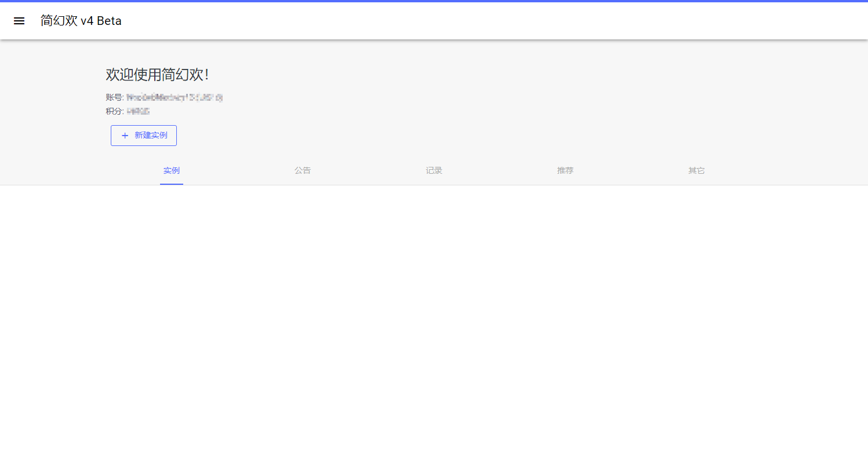
Task: Open the hamburger navigation menu
Action: coord(19,21)
